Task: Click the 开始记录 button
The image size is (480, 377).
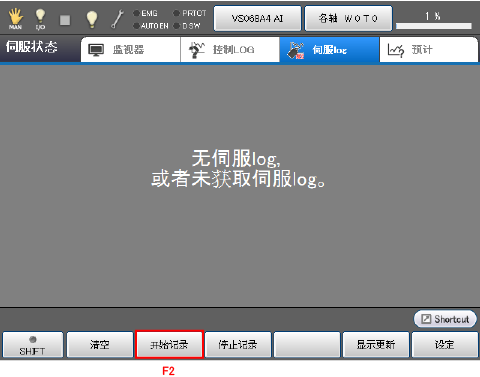Action: click(x=169, y=344)
